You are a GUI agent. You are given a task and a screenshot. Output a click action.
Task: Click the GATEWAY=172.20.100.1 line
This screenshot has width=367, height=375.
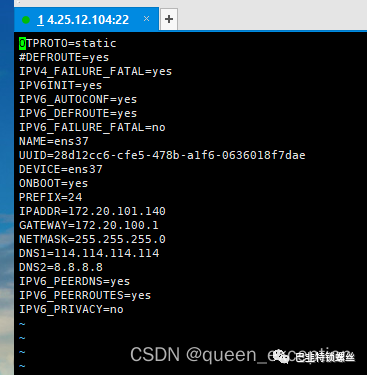click(x=89, y=225)
